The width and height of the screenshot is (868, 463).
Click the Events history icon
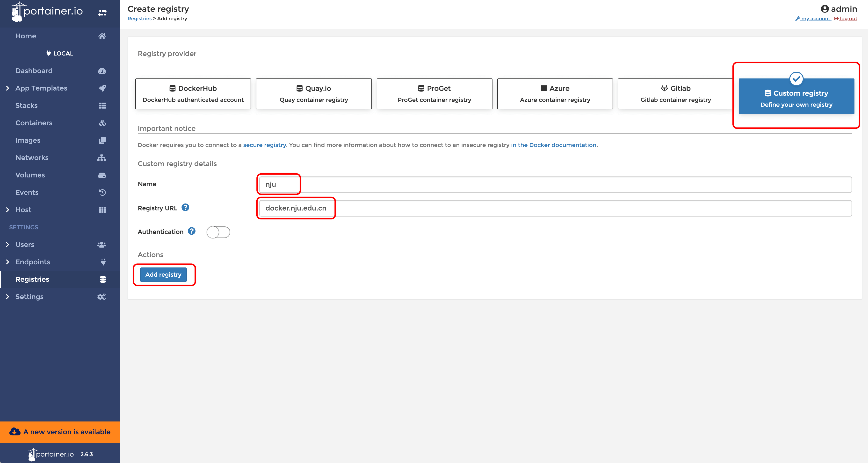102,193
